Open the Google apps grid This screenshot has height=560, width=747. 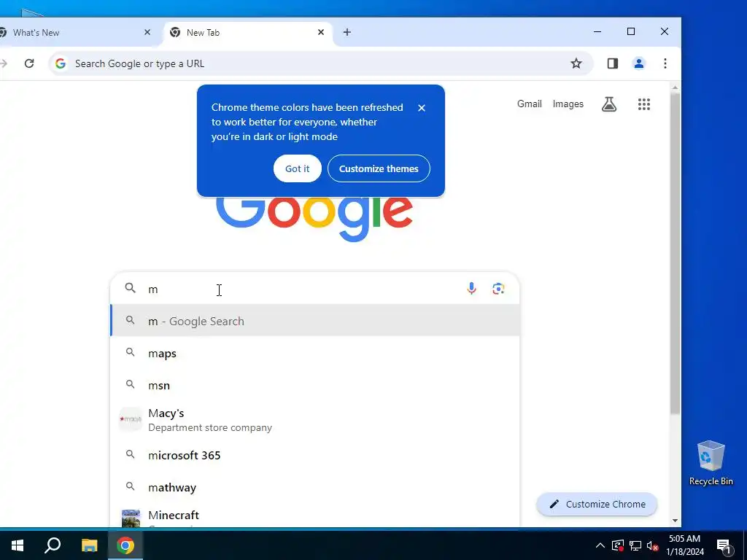[643, 104]
